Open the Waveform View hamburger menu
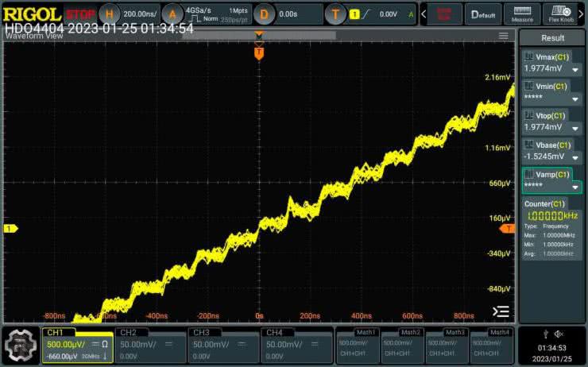 click(x=503, y=36)
